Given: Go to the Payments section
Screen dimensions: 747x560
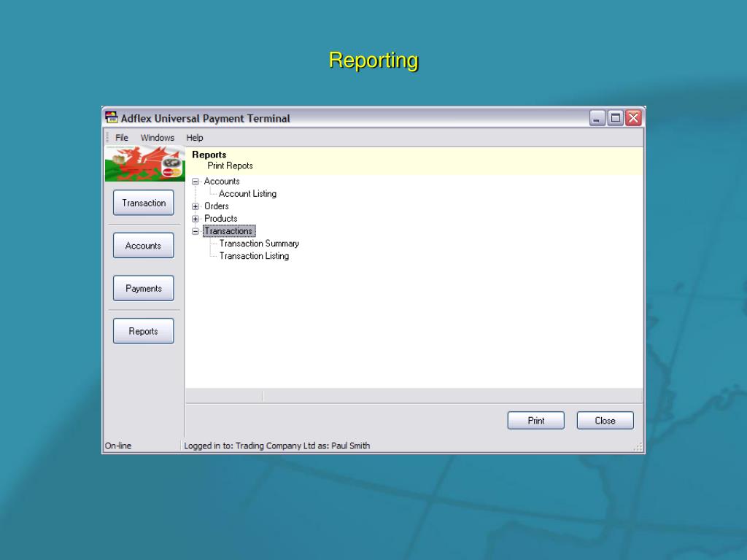Looking at the screenshot, I should (144, 289).
